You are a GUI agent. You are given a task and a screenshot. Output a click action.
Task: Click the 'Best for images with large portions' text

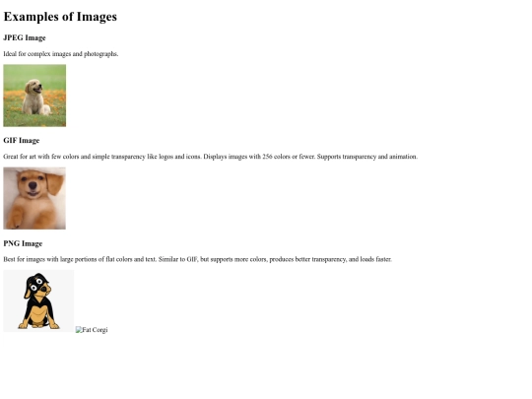coord(80,259)
